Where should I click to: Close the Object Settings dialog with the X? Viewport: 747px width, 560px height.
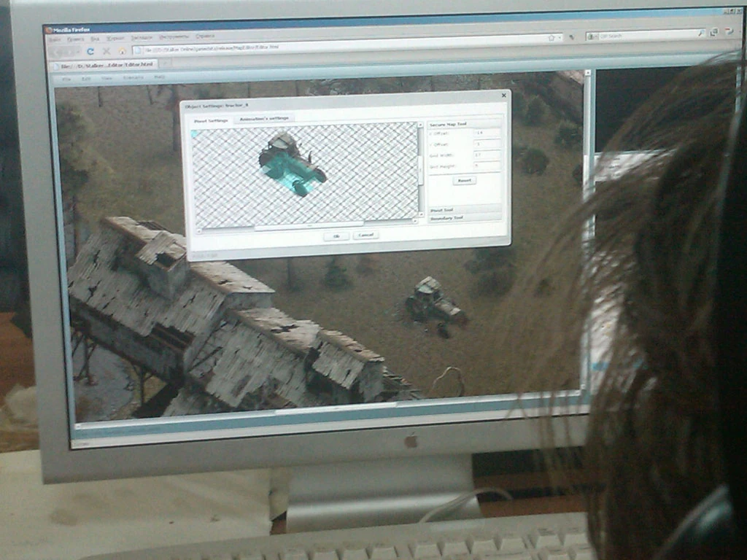click(504, 96)
